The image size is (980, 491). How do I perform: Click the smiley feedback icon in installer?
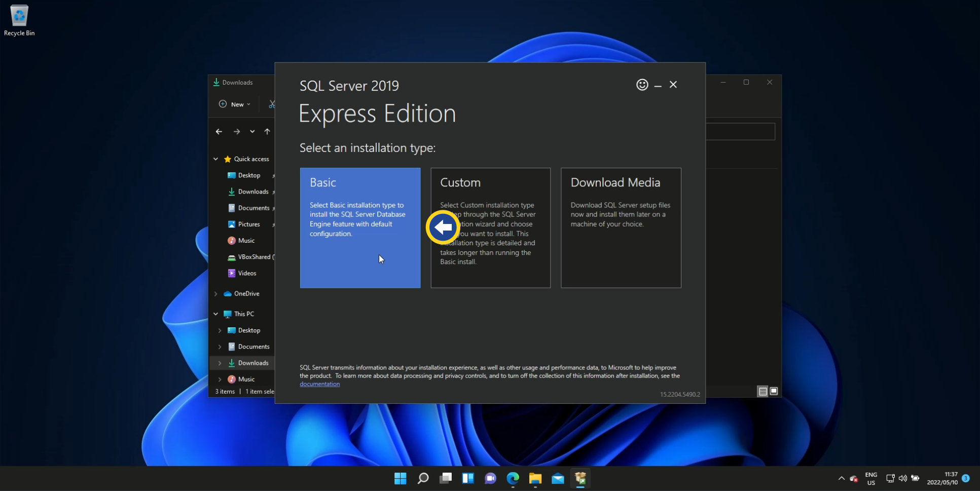[642, 85]
